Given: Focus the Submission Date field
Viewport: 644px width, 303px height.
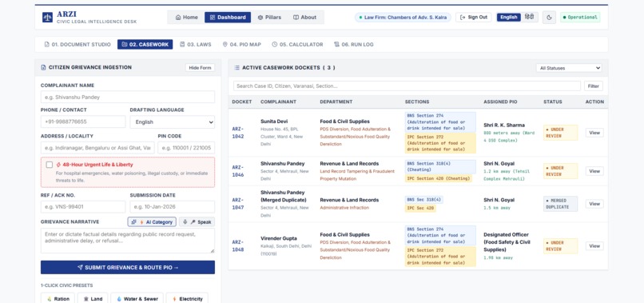Looking at the screenshot, I should point(172,206).
